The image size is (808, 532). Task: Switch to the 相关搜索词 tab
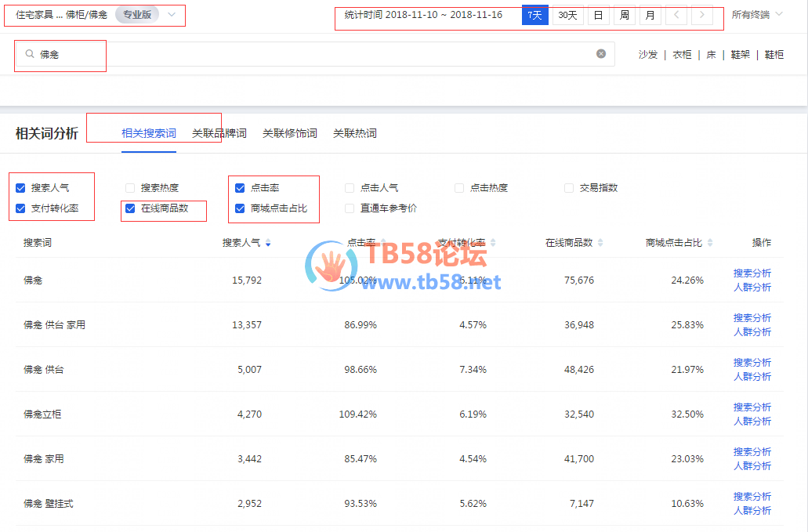pos(149,133)
